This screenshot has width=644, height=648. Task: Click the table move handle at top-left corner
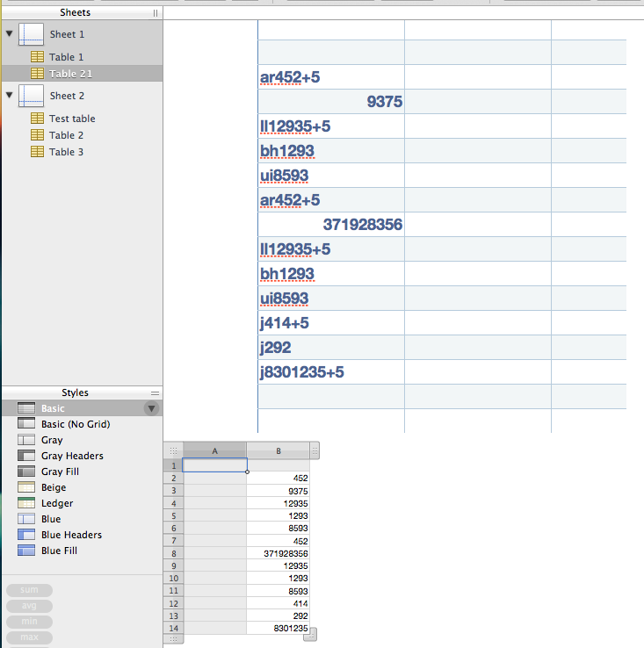coord(173,450)
